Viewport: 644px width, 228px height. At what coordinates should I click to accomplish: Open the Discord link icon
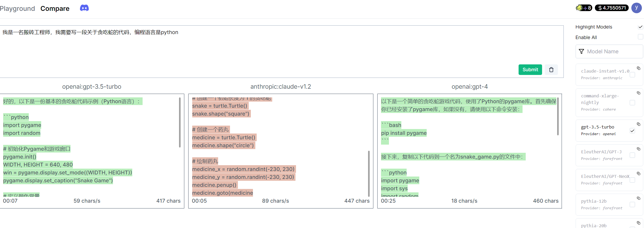pyautogui.click(x=84, y=8)
